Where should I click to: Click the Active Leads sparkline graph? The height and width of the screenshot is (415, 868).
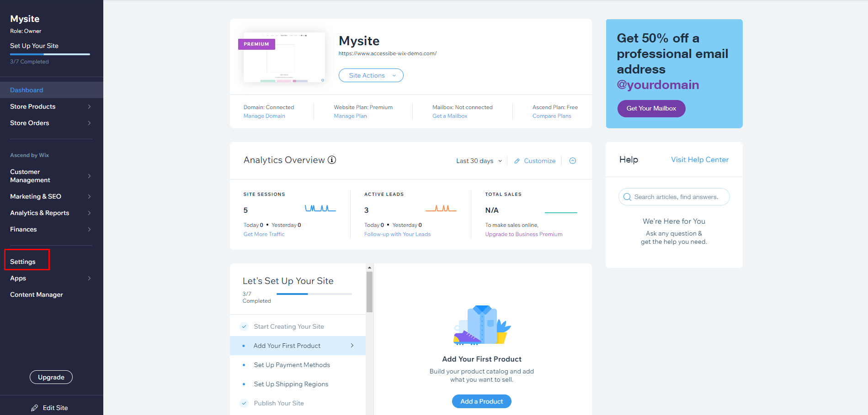pyautogui.click(x=441, y=209)
